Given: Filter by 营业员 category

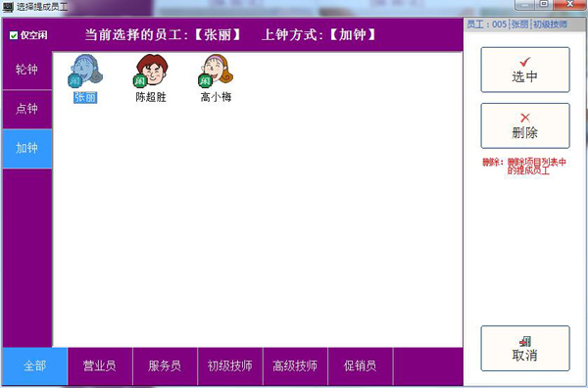Looking at the screenshot, I should [100, 365].
